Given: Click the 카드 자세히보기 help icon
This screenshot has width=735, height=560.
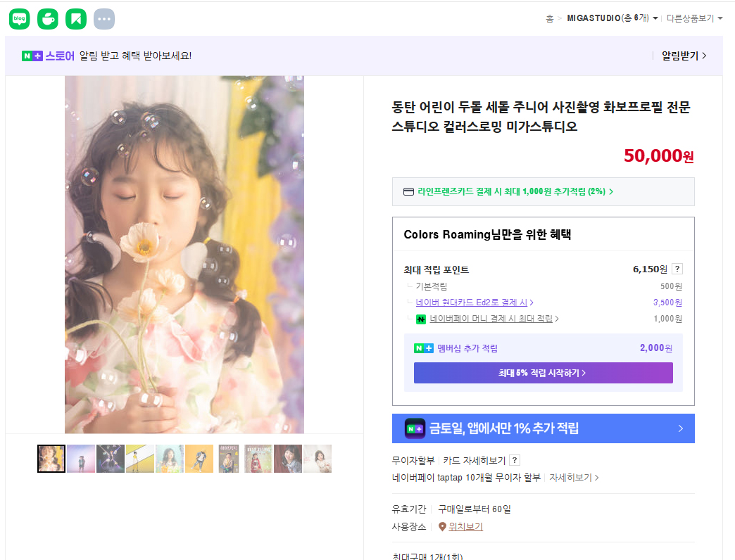Looking at the screenshot, I should (515, 461).
